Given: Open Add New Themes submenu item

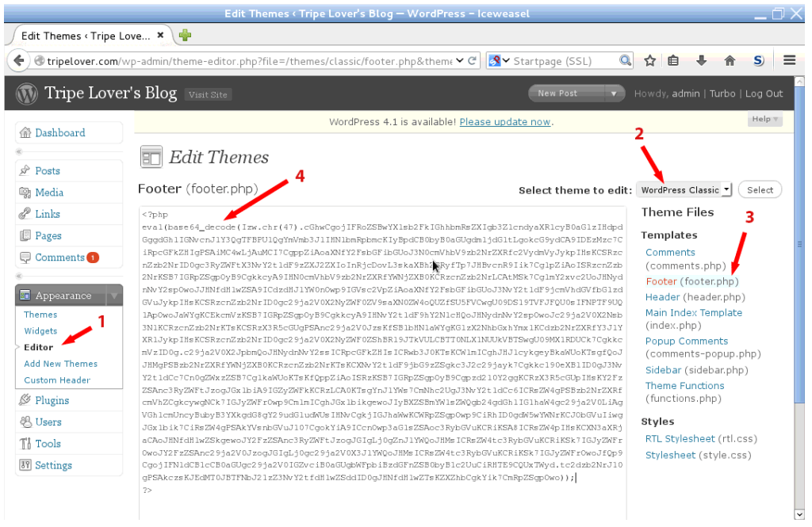Looking at the screenshot, I should click(x=60, y=364).
